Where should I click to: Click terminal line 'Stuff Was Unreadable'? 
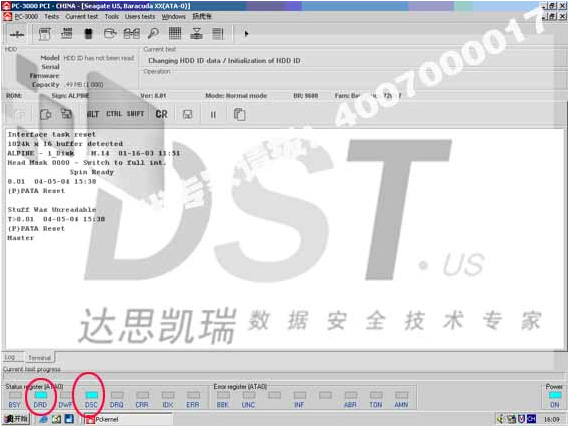click(x=52, y=209)
